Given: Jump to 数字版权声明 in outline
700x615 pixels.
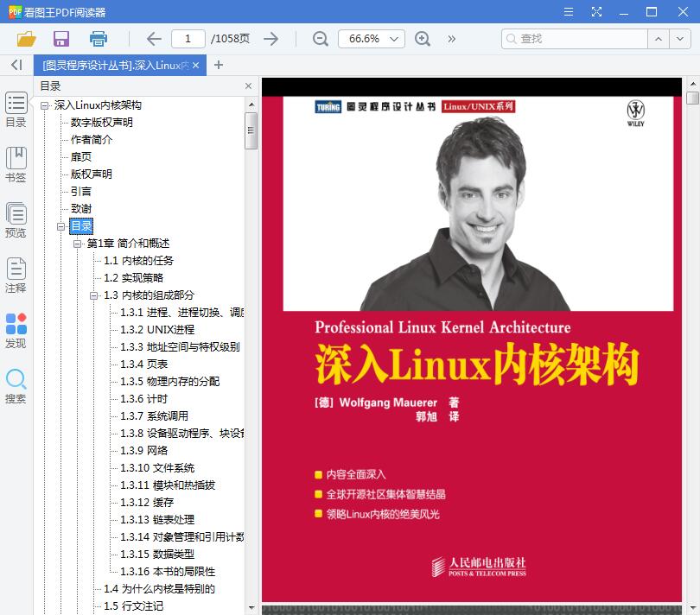Looking at the screenshot, I should 102,123.
